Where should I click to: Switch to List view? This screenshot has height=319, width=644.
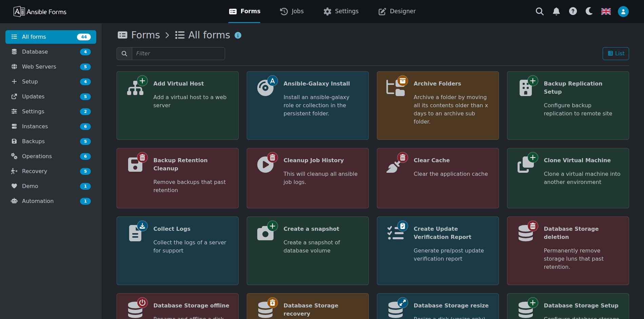[x=616, y=54]
